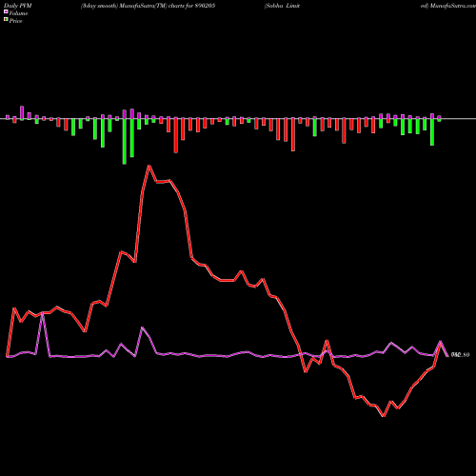This screenshot has width=476, height=476.
Task: Click the 'Price' legend label
Action: click(15, 21)
